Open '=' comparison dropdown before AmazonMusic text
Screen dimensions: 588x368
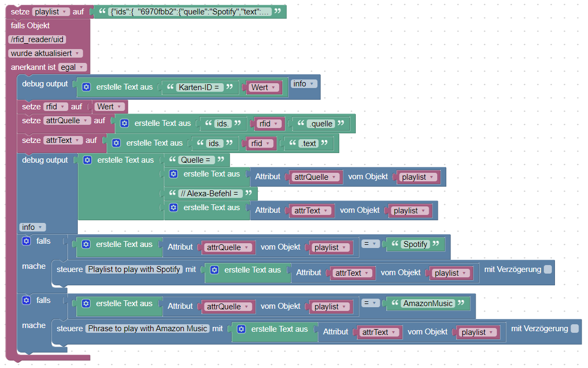tap(371, 302)
